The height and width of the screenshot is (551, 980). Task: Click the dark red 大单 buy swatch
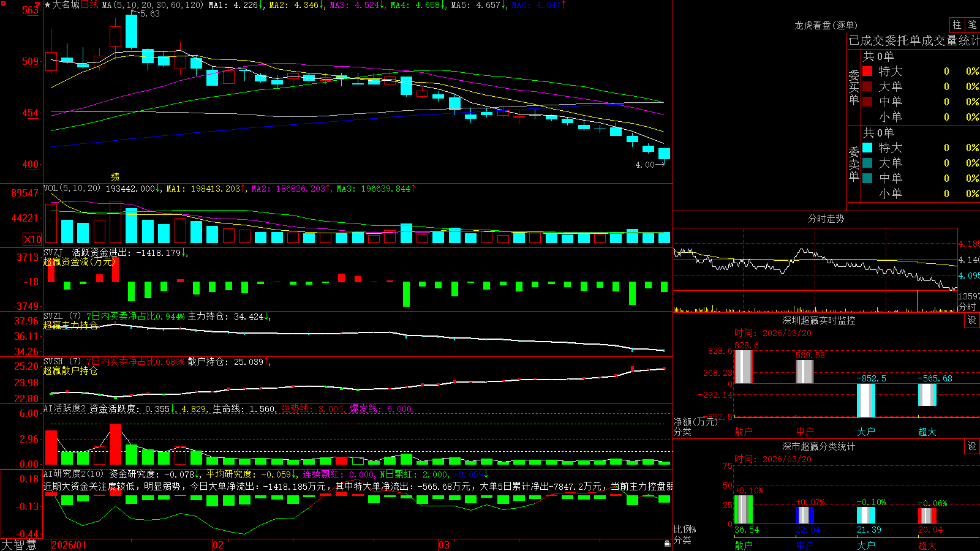click(x=867, y=86)
